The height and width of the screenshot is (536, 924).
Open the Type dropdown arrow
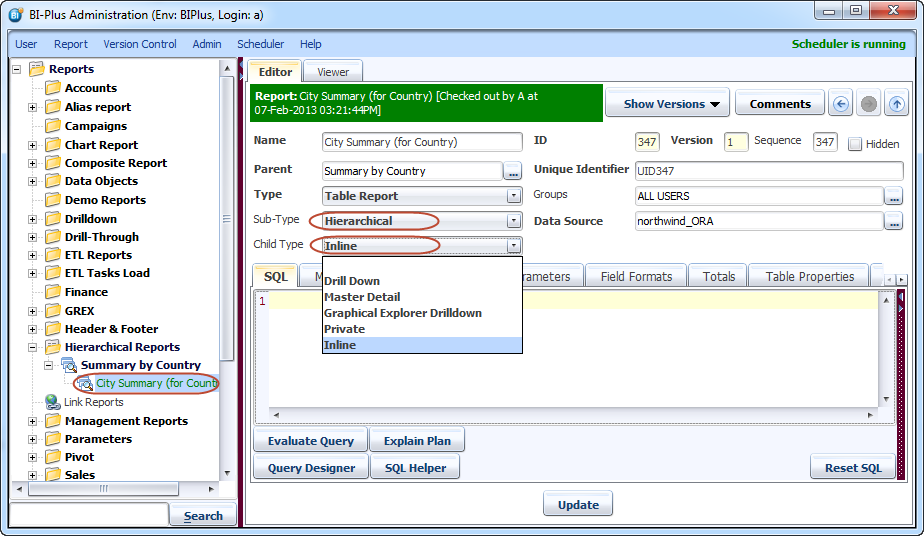point(514,196)
